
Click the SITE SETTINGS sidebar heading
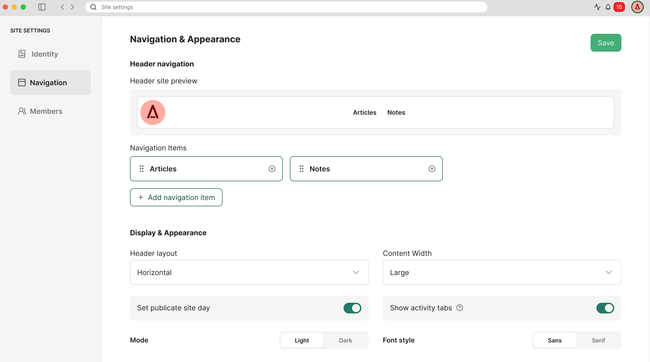pos(30,30)
